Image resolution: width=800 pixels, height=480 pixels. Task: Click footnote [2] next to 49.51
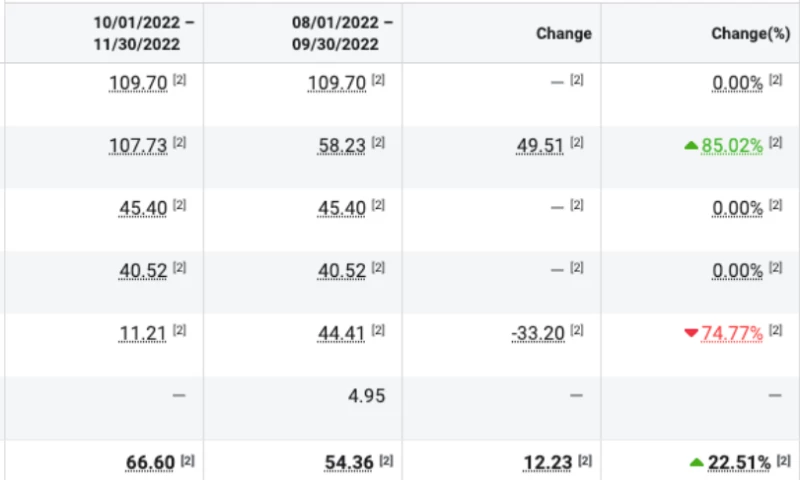point(576,143)
